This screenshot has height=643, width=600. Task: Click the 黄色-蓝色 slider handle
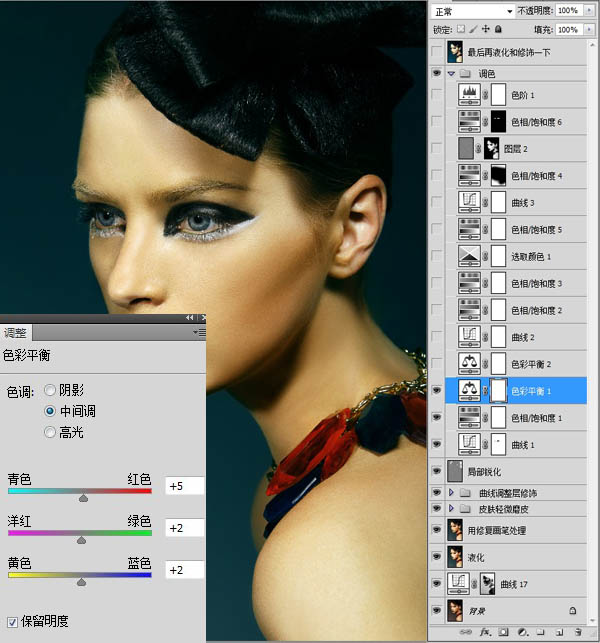click(x=81, y=582)
